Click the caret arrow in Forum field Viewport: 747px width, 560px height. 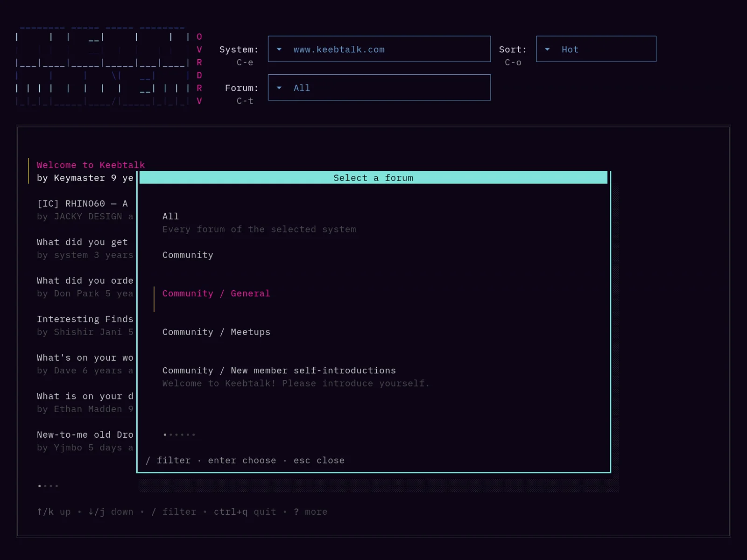pos(279,88)
